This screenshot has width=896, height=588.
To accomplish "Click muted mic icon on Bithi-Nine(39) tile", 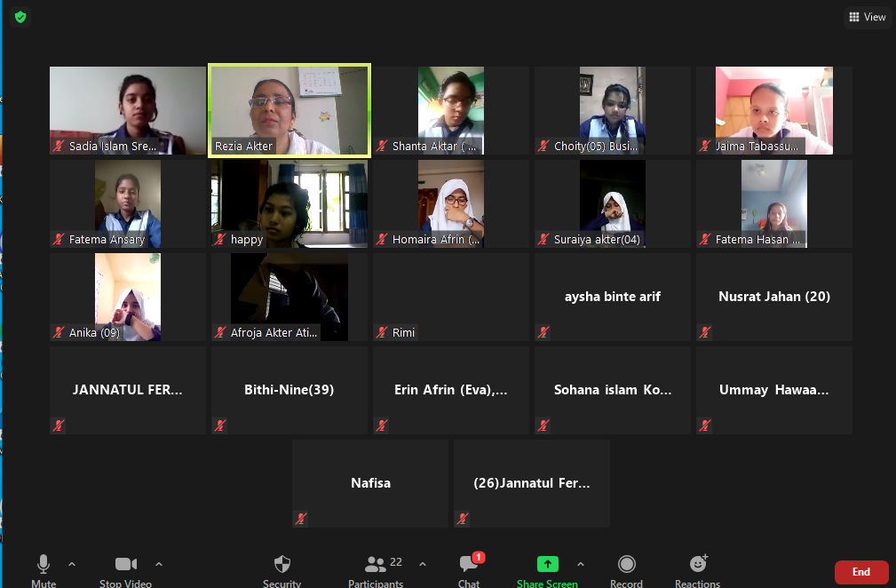I will coord(220,425).
